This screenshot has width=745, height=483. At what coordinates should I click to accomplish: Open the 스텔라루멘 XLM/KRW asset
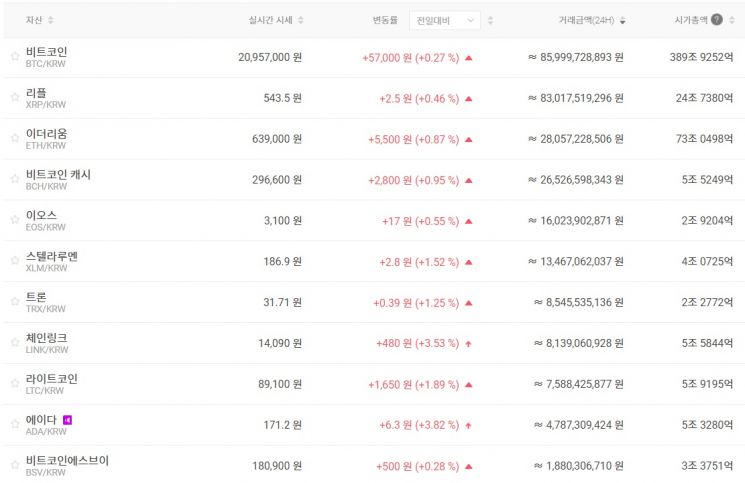pos(52,261)
